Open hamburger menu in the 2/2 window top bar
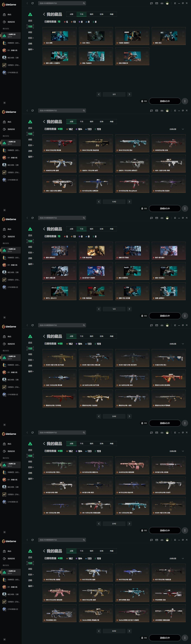This screenshot has height=644, width=191. pyautogui.click(x=175, y=3)
